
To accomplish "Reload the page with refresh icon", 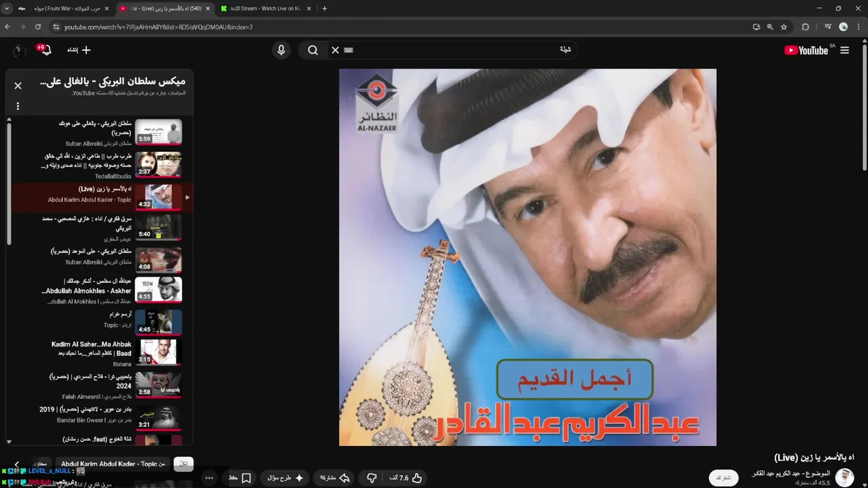I will (x=38, y=27).
